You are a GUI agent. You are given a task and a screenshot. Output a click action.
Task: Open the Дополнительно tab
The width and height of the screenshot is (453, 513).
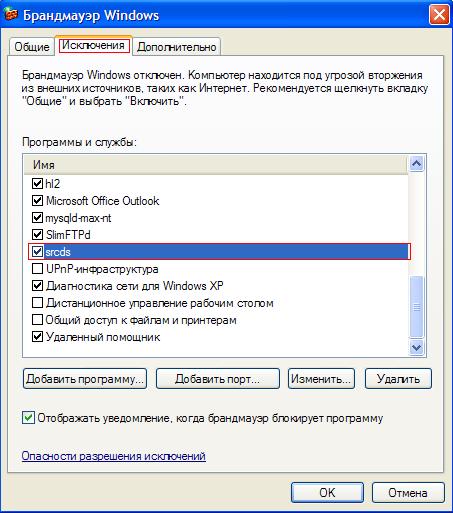pyautogui.click(x=177, y=47)
